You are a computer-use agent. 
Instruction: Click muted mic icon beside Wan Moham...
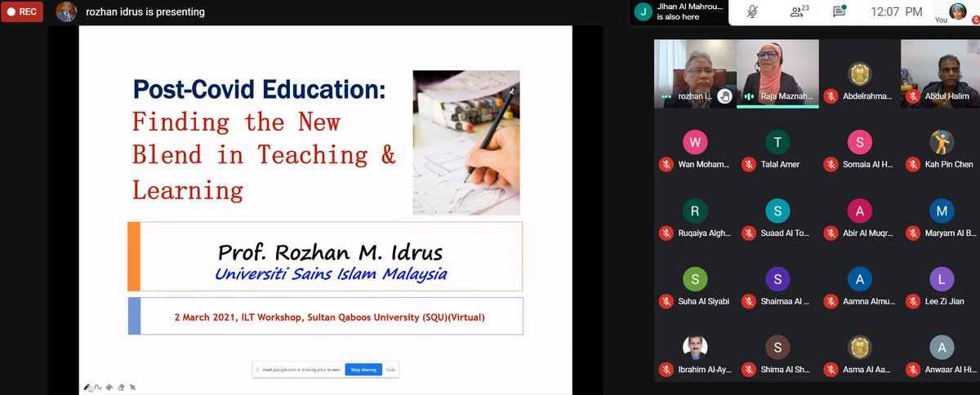666,164
